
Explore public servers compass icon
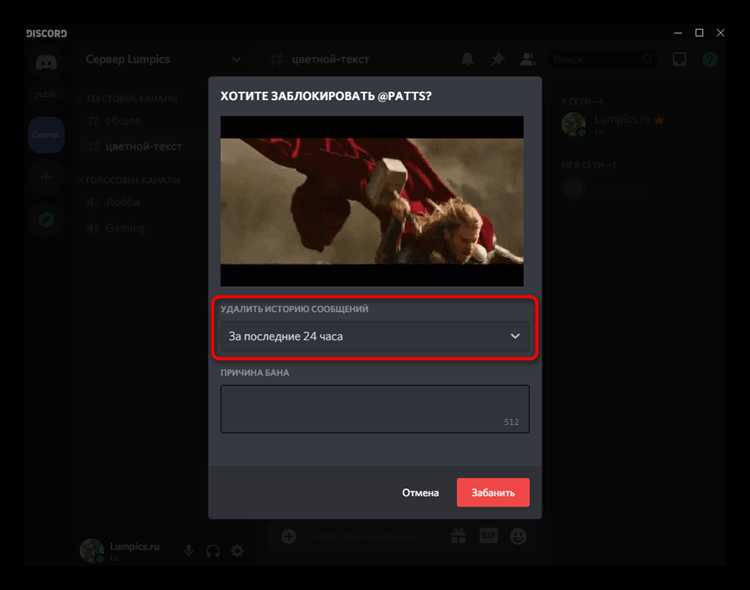[46, 220]
